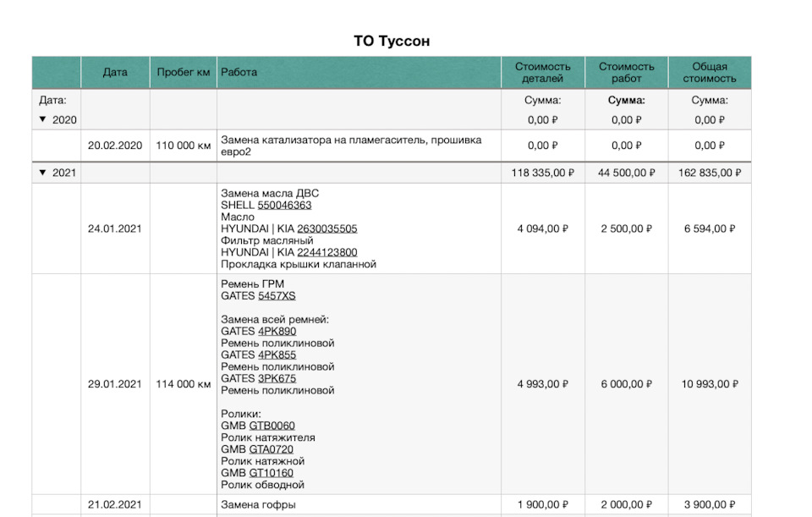This screenshot has width=812, height=517.
Task: Select the Ролик обводной line
Action: [x=262, y=485]
